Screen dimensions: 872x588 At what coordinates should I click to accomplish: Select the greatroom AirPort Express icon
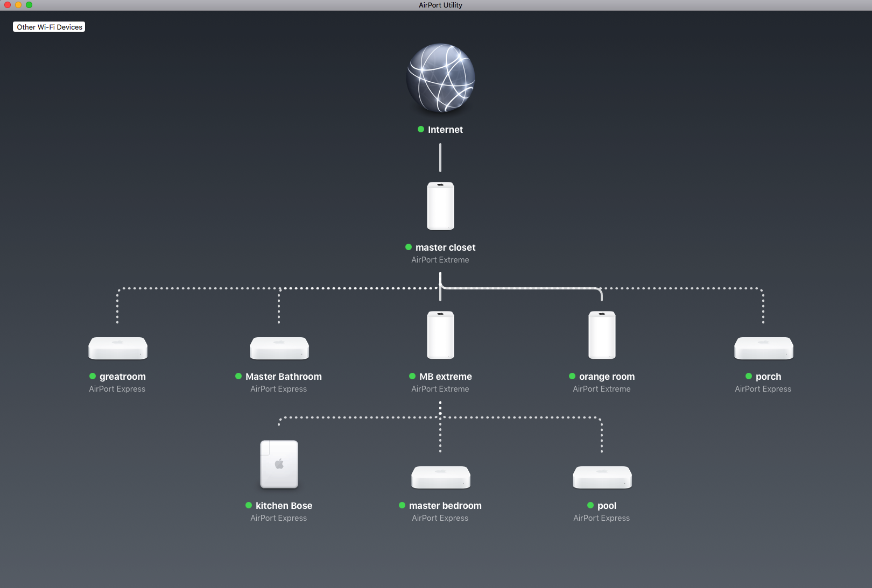pyautogui.click(x=118, y=348)
